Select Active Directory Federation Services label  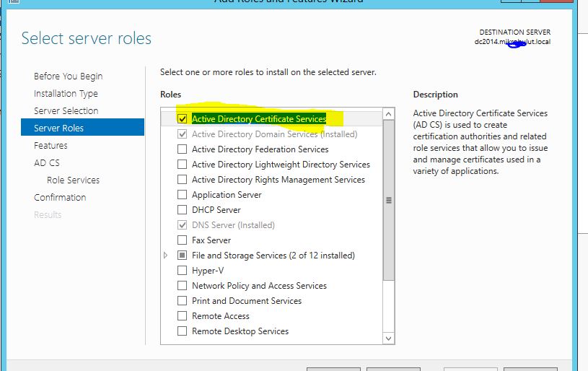click(260, 149)
